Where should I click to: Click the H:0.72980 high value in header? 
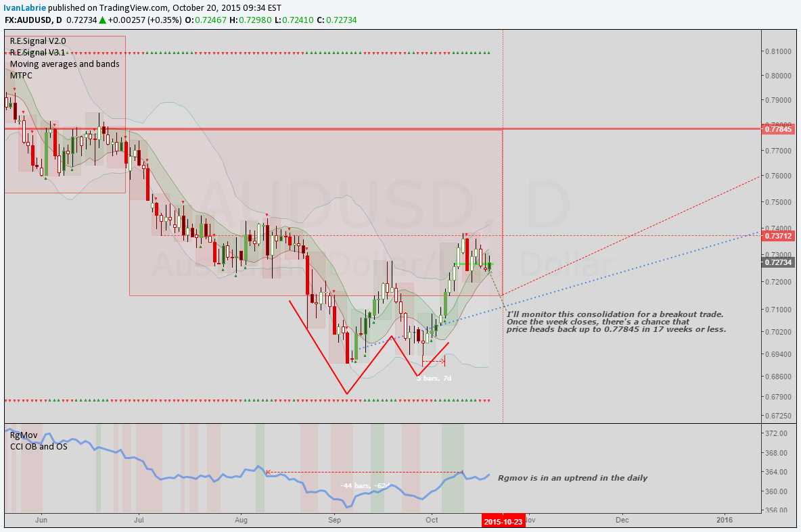tap(250, 20)
